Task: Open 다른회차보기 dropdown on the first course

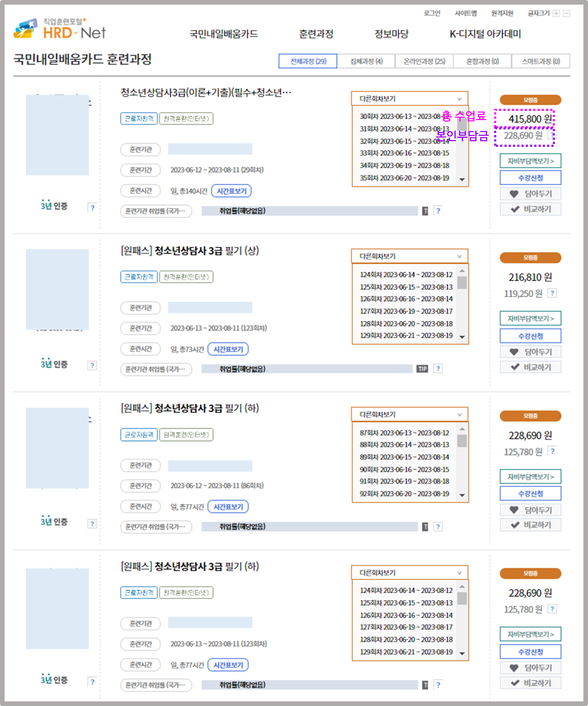Action: [410, 98]
